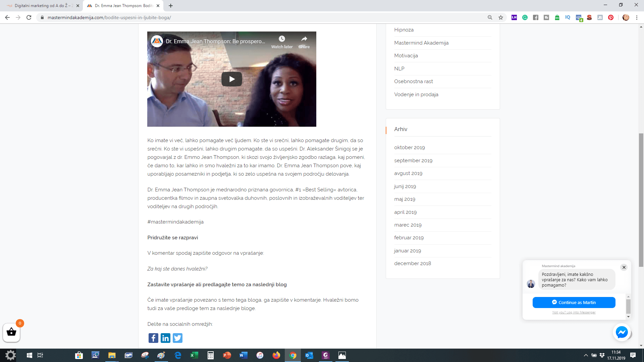Bookmark page with star icon
The image size is (644, 362).
coord(501,17)
